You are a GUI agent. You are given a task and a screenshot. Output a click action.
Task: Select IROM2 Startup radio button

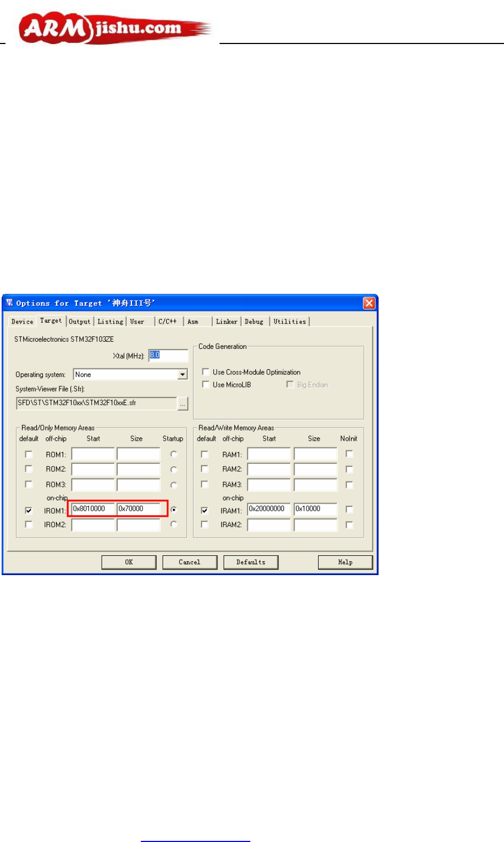pos(174,524)
